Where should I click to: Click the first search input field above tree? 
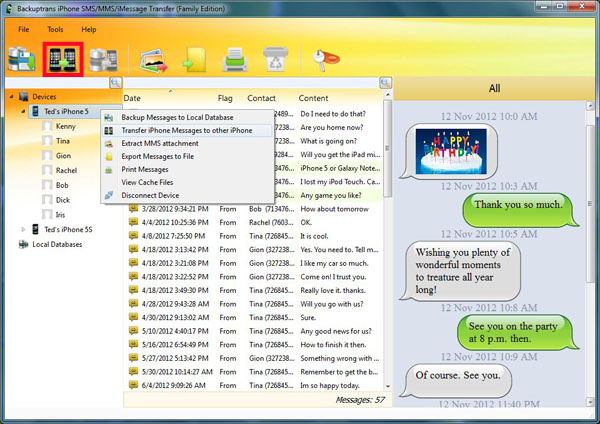point(57,82)
